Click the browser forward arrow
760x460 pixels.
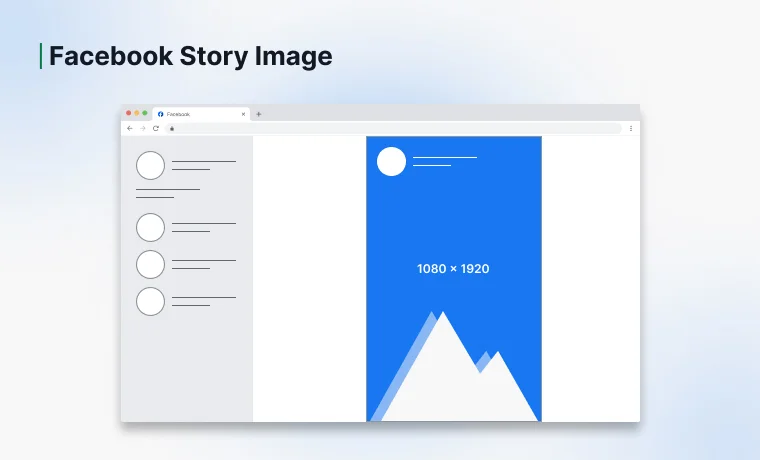[142, 128]
